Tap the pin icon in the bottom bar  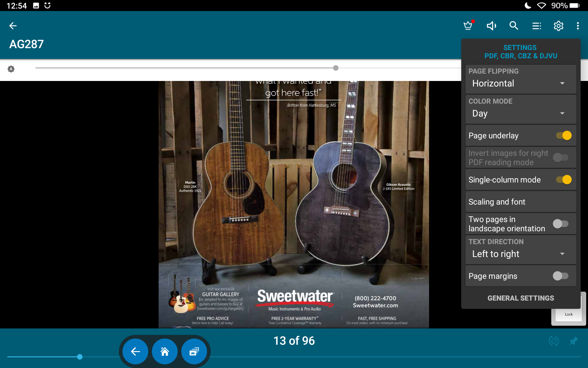[574, 341]
